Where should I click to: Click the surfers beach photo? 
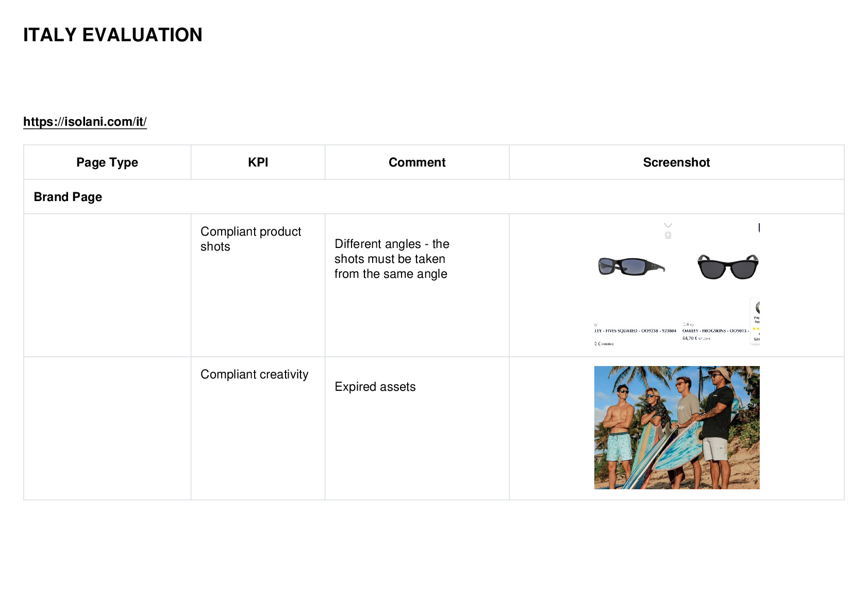(677, 427)
